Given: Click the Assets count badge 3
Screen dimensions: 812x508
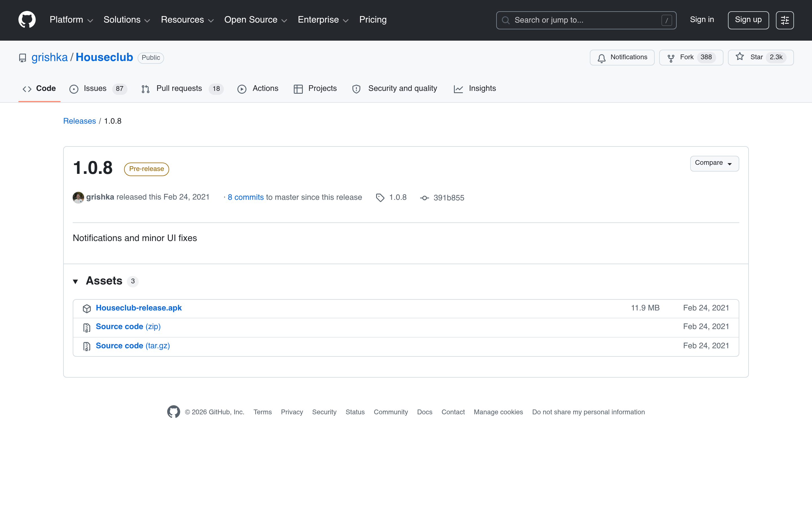Looking at the screenshot, I should pos(133,281).
